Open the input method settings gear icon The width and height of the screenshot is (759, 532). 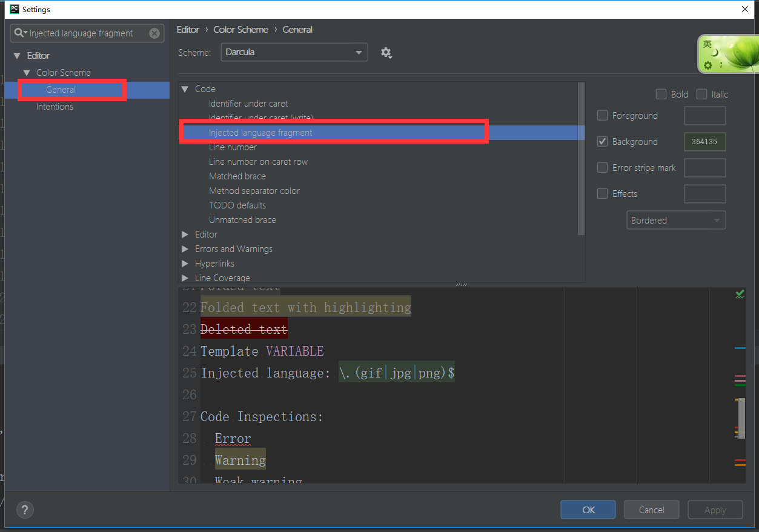click(708, 65)
